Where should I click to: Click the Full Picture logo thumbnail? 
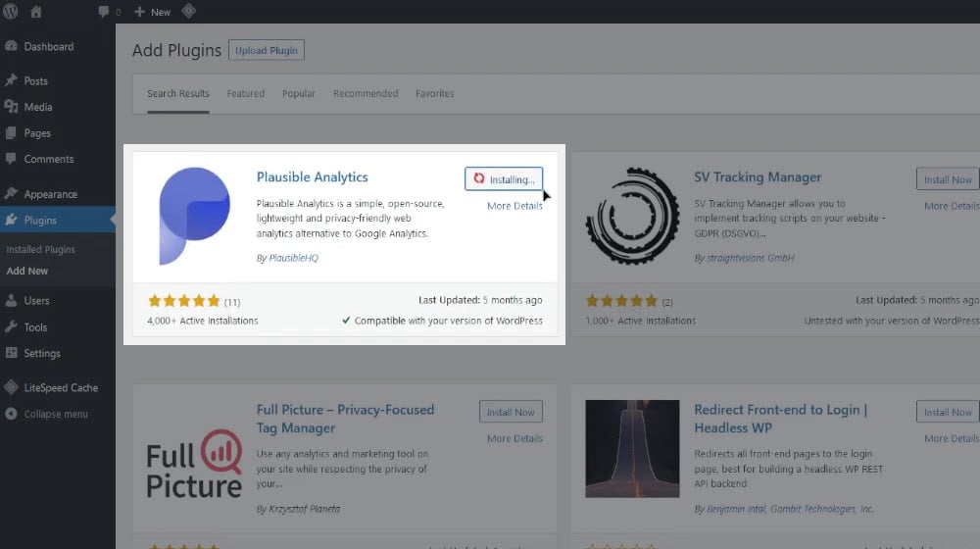(194, 463)
